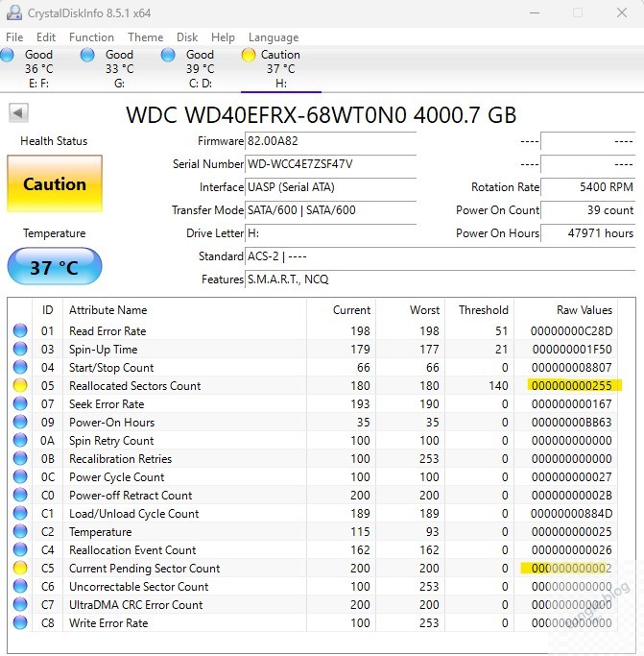Click the status icon of Write Error Rate
This screenshot has height=656, width=644.
tap(20, 623)
